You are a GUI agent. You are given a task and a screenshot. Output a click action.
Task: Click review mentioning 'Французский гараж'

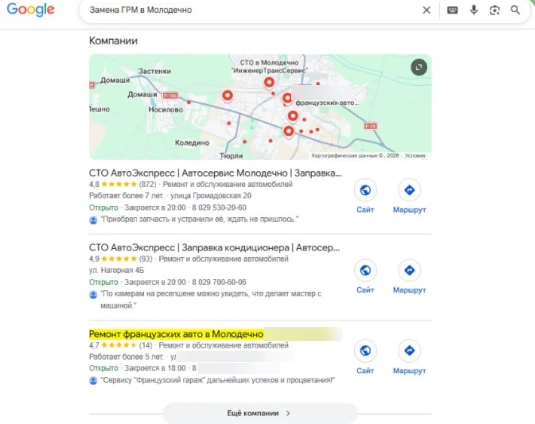218,380
